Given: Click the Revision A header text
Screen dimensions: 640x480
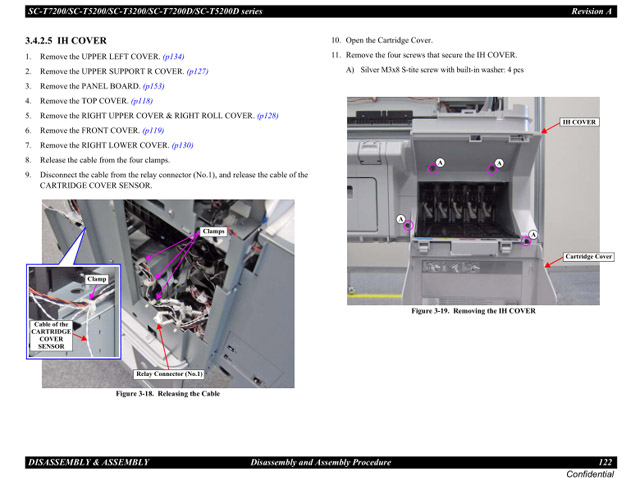Looking at the screenshot, I should click(x=591, y=10).
